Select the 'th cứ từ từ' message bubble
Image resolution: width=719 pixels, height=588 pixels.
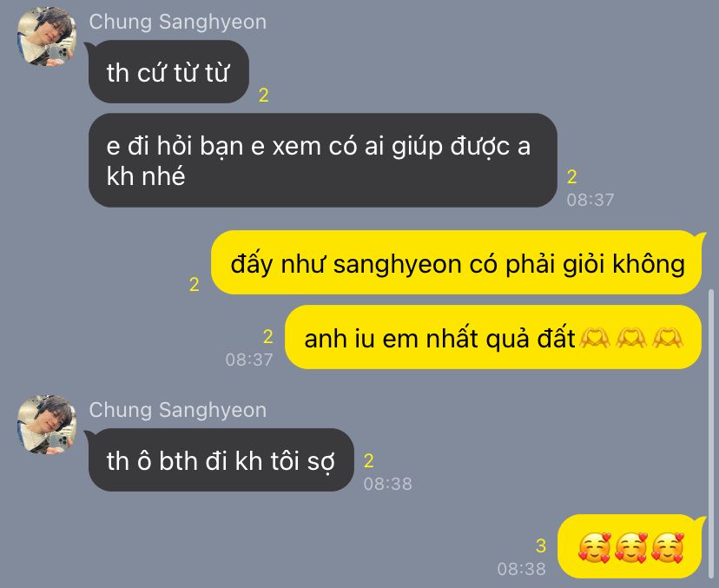pos(168,71)
